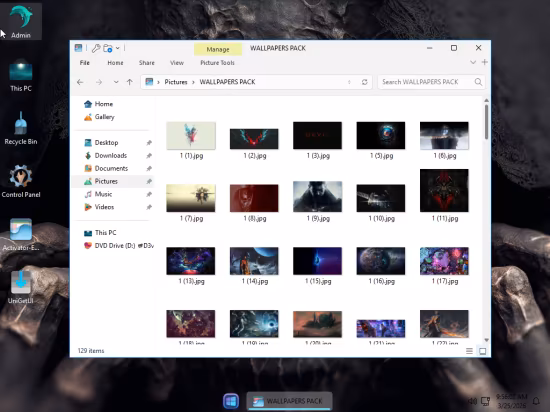This screenshot has height=412, width=550.
Task: Open Customize Quick Access Toolbar dropdown
Action: (x=118, y=48)
